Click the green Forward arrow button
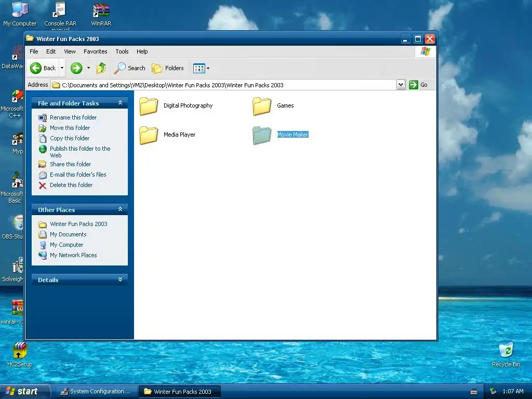 coord(76,68)
